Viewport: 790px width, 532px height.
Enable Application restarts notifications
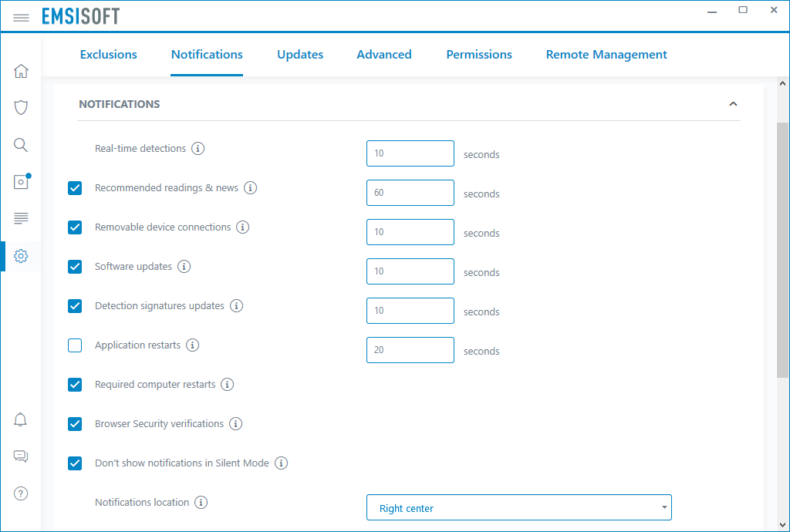point(75,345)
